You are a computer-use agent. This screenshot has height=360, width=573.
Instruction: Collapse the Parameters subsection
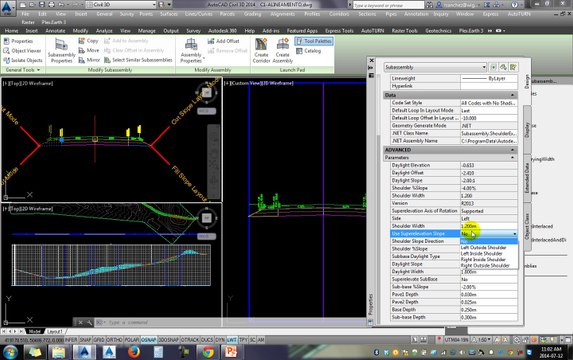512,158
